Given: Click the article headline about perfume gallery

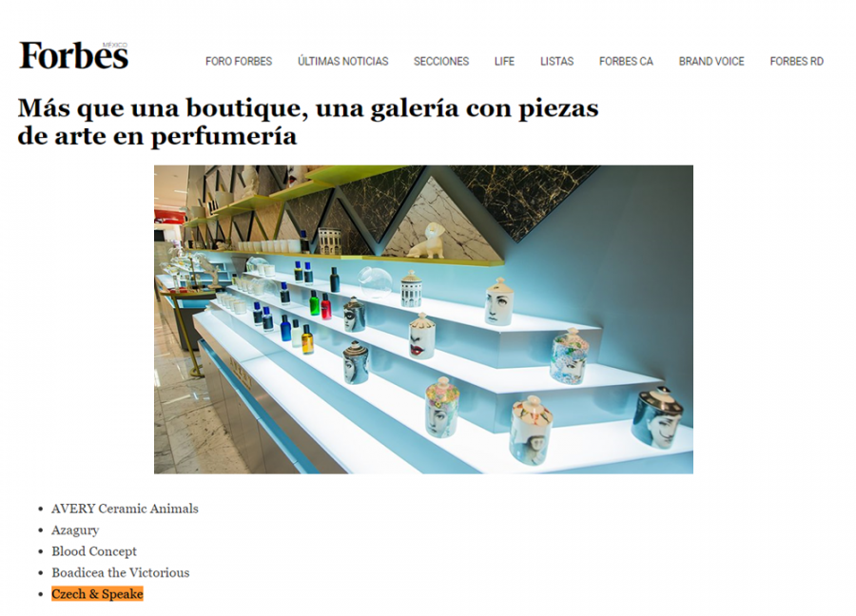Looking at the screenshot, I should coord(308,122).
